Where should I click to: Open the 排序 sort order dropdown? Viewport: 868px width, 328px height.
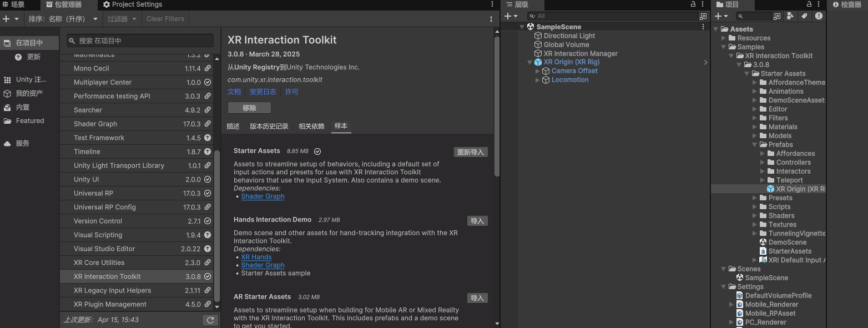coord(63,19)
